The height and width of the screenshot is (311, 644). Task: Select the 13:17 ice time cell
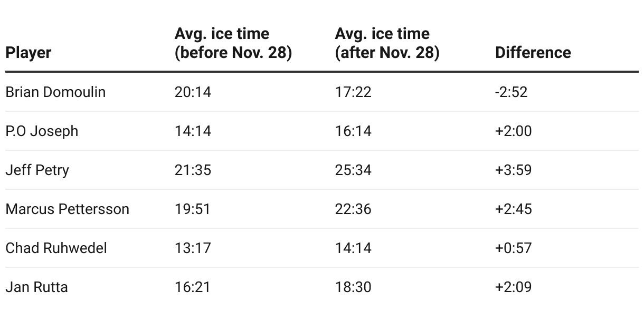point(193,248)
